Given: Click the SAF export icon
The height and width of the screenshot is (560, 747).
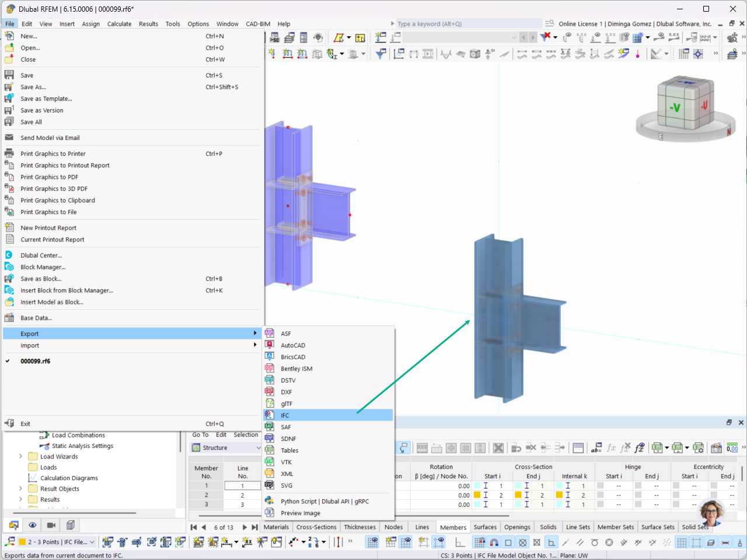Looking at the screenshot, I should click(x=269, y=426).
